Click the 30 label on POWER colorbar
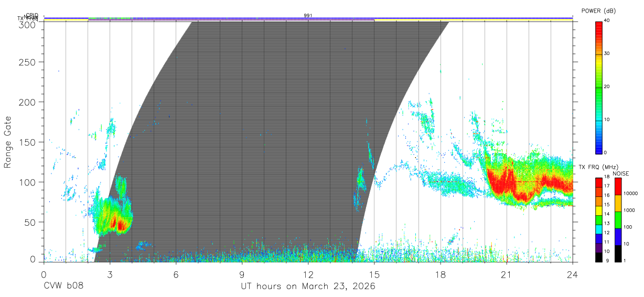 pos(606,54)
